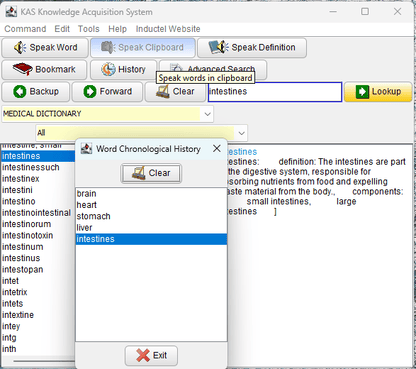Close the Word Chronological History dialog

[217, 148]
